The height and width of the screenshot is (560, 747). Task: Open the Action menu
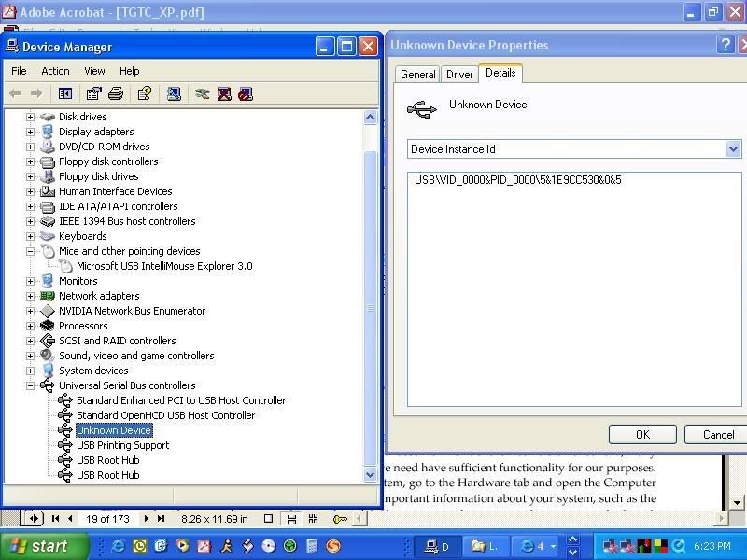point(55,71)
